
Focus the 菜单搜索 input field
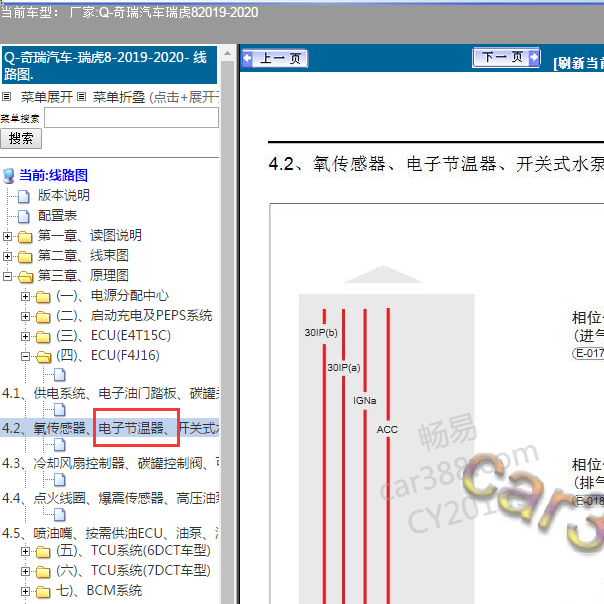131,117
